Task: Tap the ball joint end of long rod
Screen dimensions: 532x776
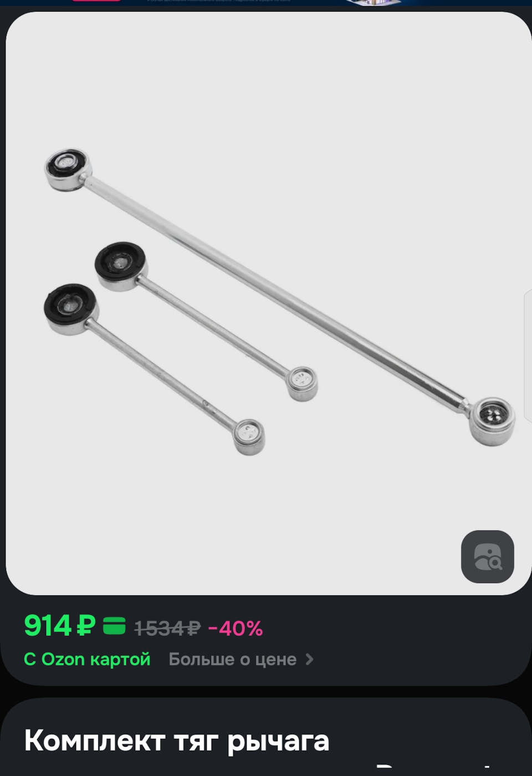Action: click(x=492, y=421)
